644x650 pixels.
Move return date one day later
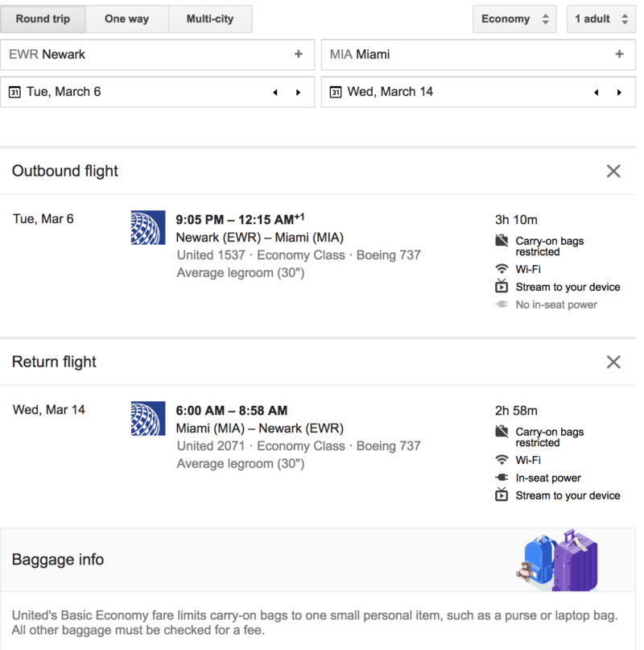click(620, 93)
